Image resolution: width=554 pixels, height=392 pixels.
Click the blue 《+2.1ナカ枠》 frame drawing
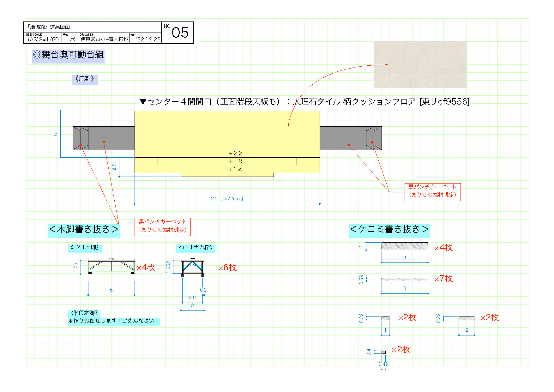pos(192,267)
